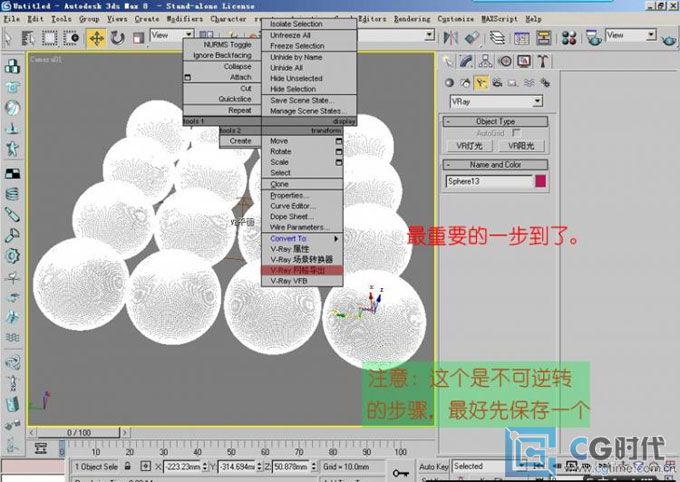Screen dimensions: 680x482
Task: Open Move transform settings box
Action: [339, 141]
